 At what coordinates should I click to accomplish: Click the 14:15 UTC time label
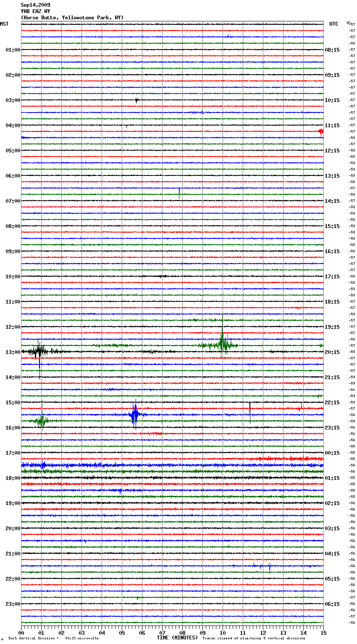click(x=332, y=201)
